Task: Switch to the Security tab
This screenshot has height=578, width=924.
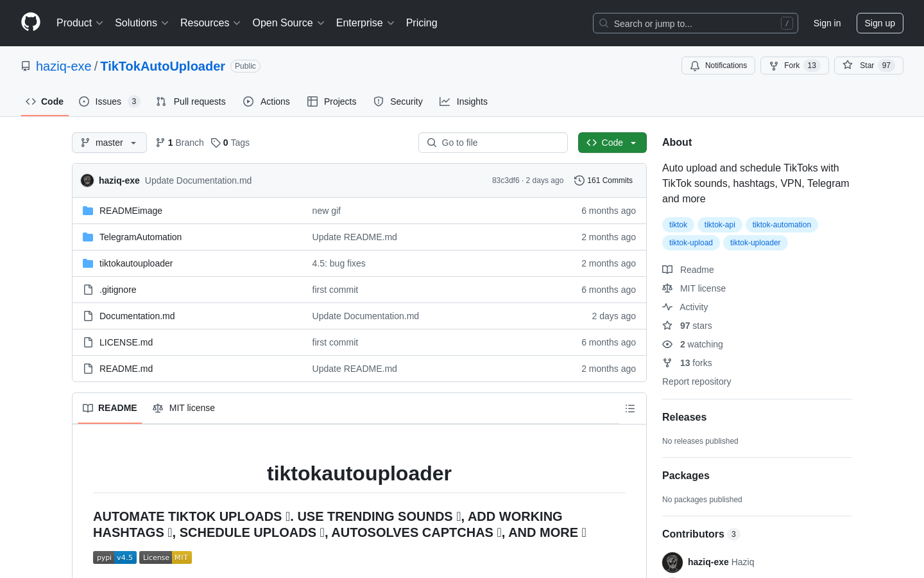Action: (398, 101)
